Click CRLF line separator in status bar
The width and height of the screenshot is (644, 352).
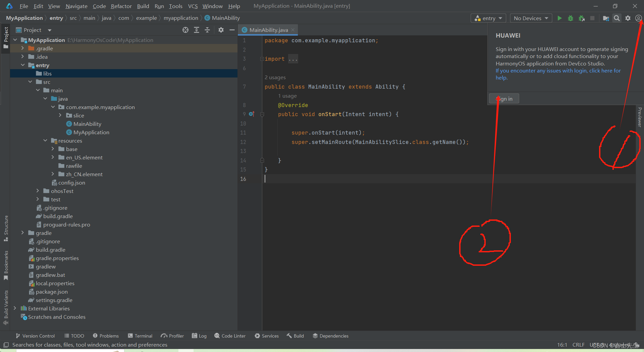click(578, 345)
